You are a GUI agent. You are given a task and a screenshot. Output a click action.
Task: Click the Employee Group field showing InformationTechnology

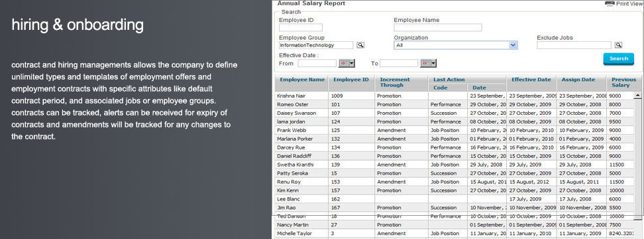pyautogui.click(x=316, y=45)
